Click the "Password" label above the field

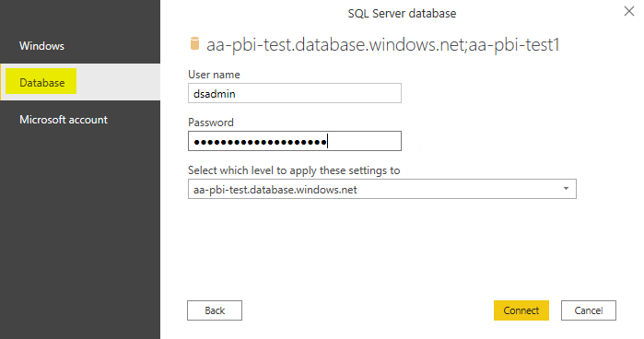(211, 123)
